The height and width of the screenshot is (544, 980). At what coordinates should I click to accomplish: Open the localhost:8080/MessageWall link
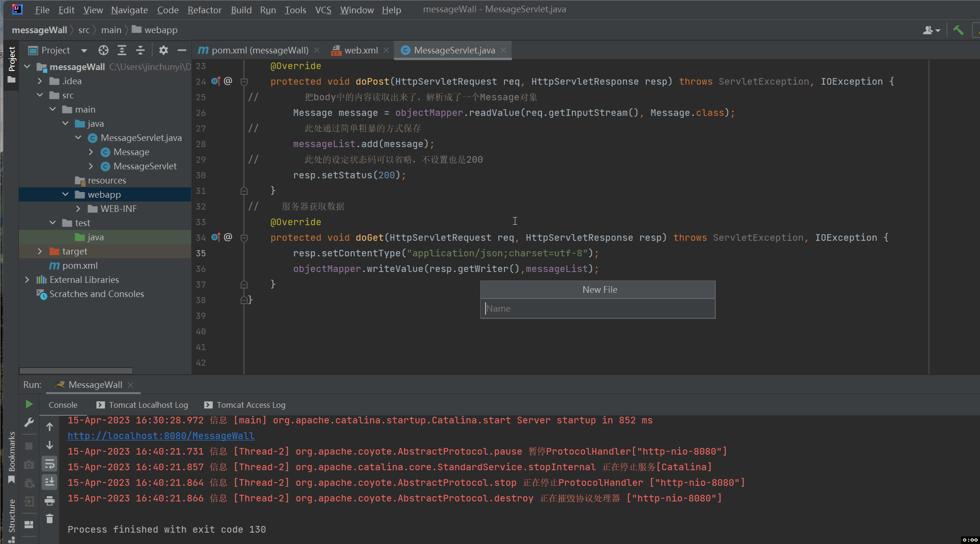tap(161, 436)
